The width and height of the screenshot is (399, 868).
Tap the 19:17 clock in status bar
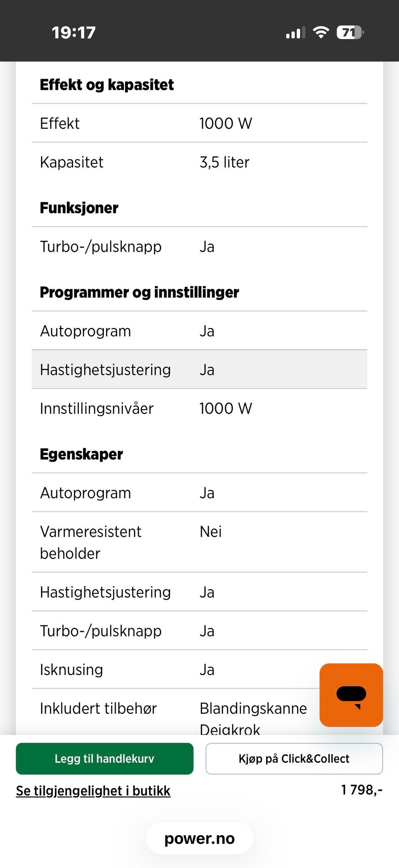click(74, 32)
